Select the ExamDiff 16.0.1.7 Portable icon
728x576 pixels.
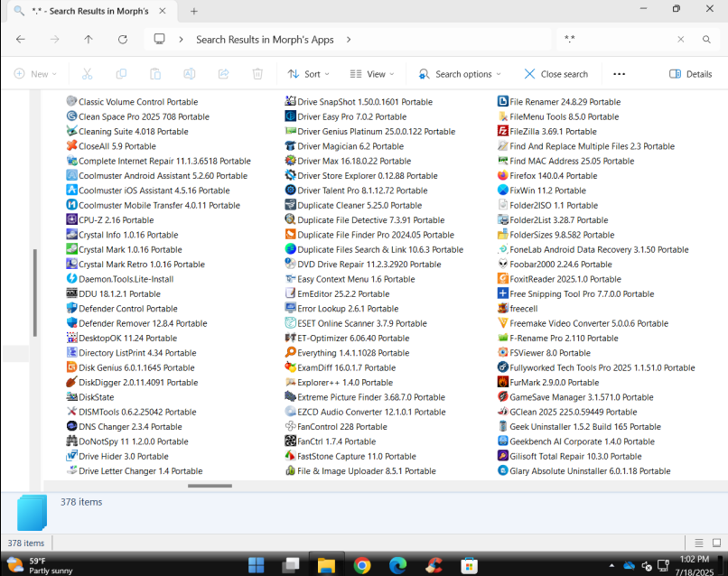pos(290,367)
